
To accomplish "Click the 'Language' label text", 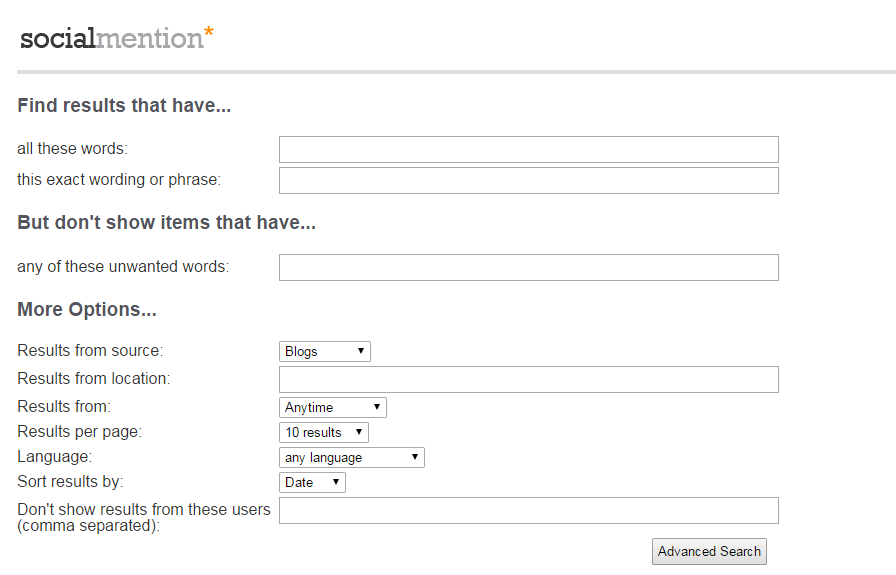I will point(54,457).
